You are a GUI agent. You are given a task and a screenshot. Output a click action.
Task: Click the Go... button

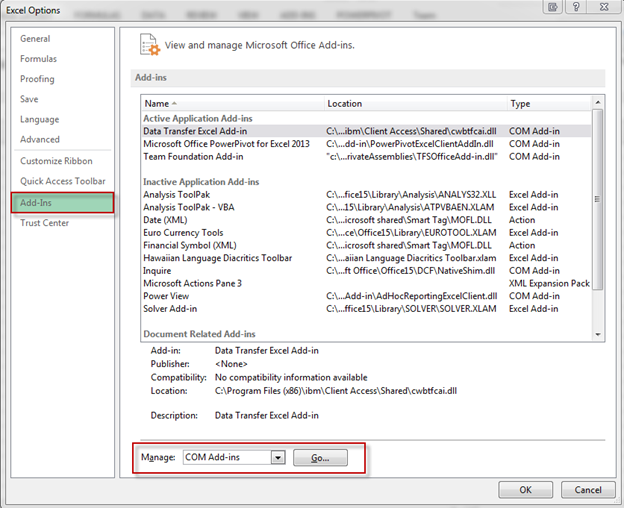point(320,458)
